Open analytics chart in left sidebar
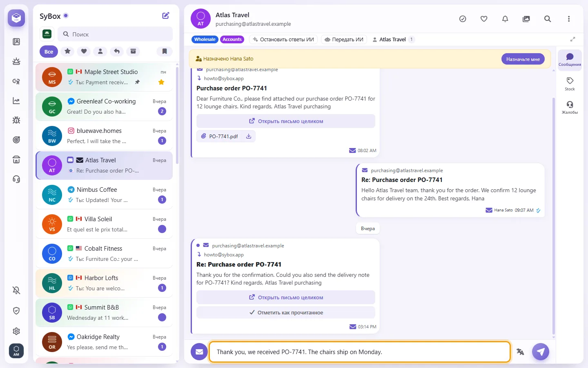 16,101
